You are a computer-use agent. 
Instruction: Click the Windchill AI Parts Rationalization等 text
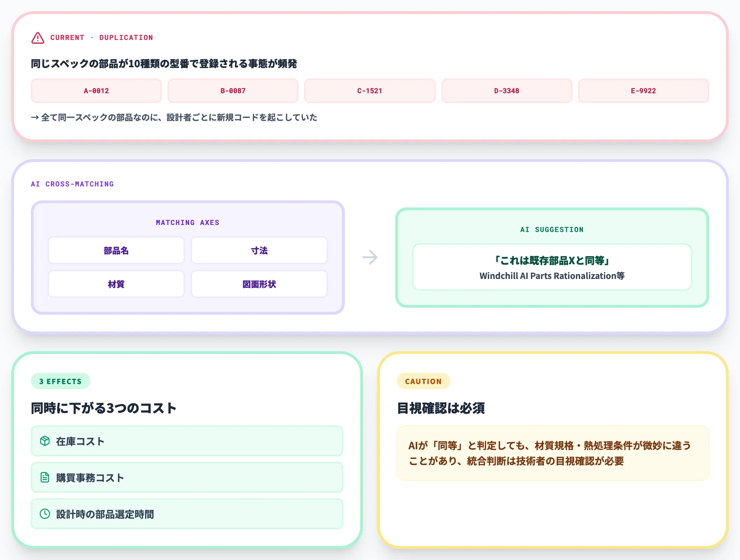[552, 276]
